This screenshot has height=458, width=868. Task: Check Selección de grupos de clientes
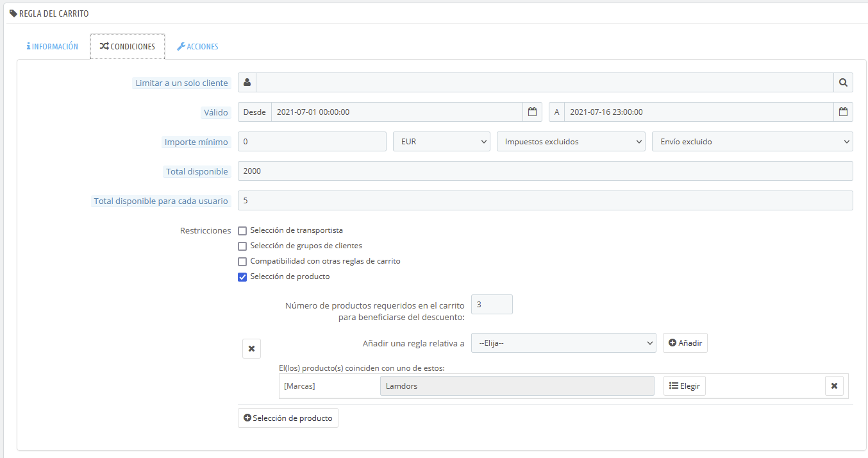pos(242,246)
